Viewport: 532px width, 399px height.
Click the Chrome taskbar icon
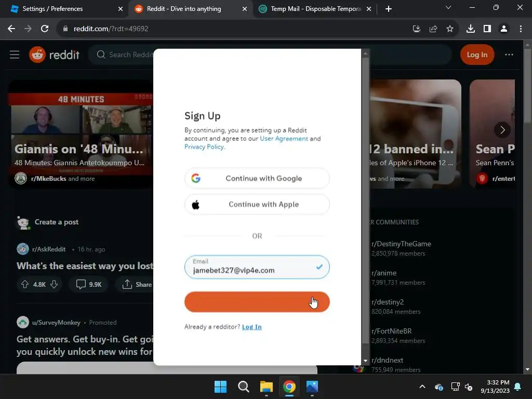pyautogui.click(x=289, y=387)
